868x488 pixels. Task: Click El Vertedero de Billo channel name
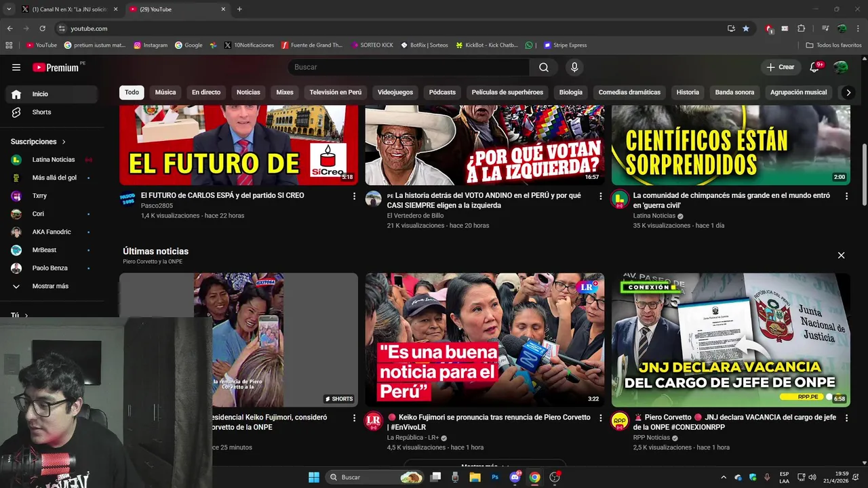click(x=415, y=216)
